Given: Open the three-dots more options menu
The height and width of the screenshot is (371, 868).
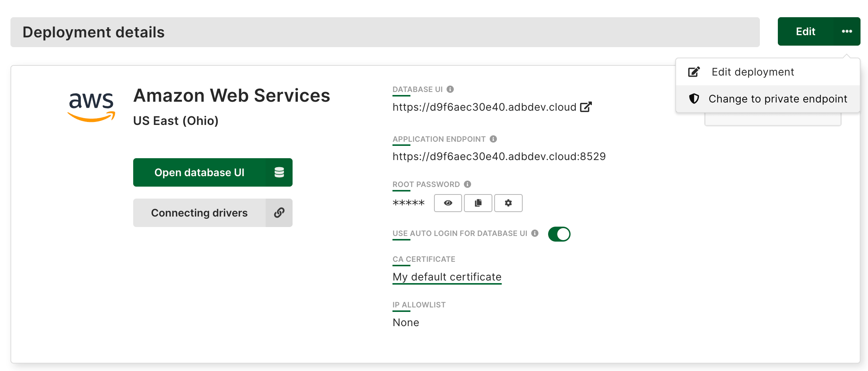Looking at the screenshot, I should click(847, 31).
